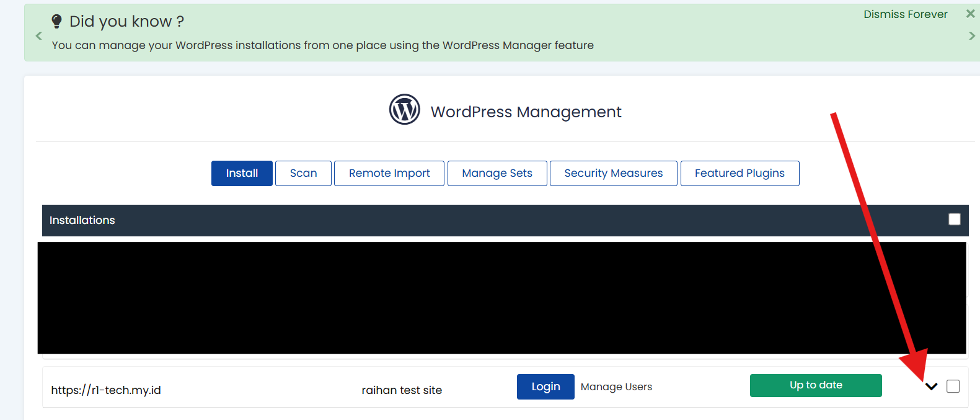Check the select-all Installations checkbox
The image size is (980, 420).
tap(955, 219)
